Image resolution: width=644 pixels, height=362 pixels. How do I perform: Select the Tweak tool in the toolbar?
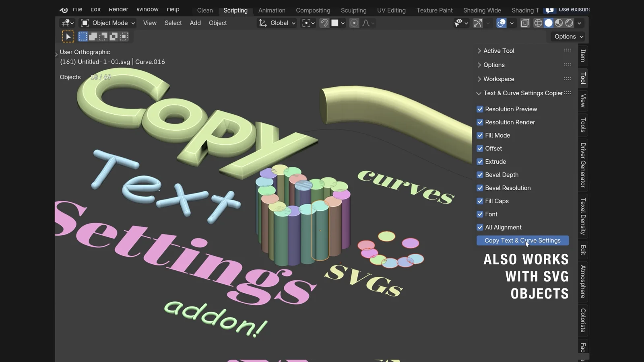coord(68,36)
